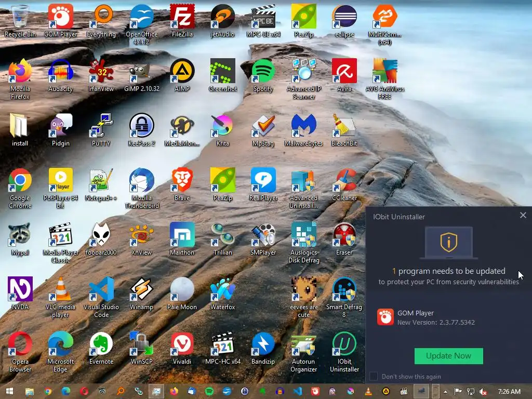Image resolution: width=532 pixels, height=399 pixels.
Task: Select the Advanced Uninstaller desktop shortcut
Action: tap(303, 188)
